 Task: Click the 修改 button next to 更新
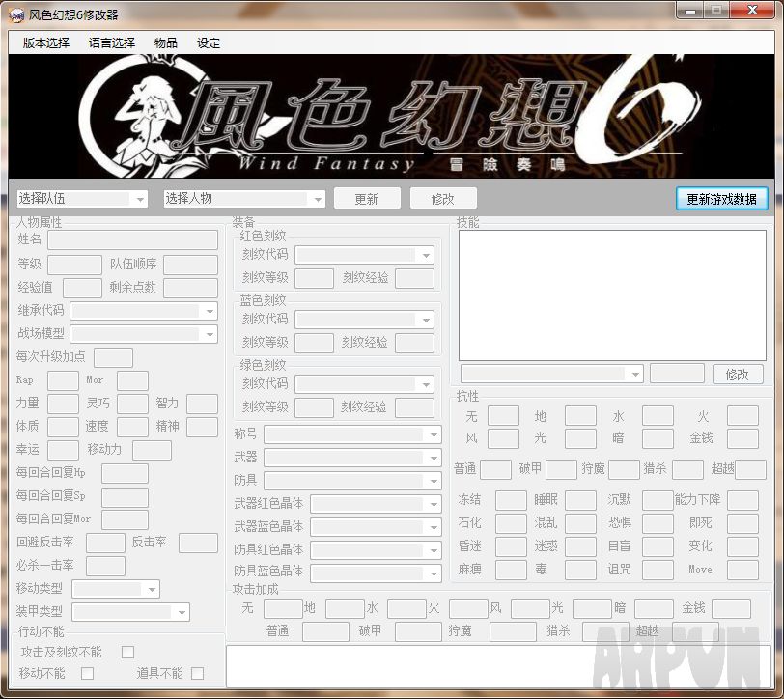[443, 199]
